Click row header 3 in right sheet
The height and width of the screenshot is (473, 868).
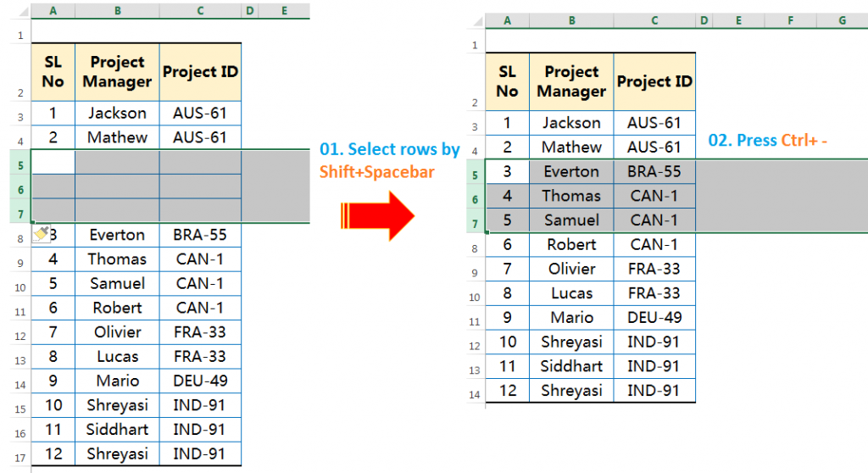475,123
